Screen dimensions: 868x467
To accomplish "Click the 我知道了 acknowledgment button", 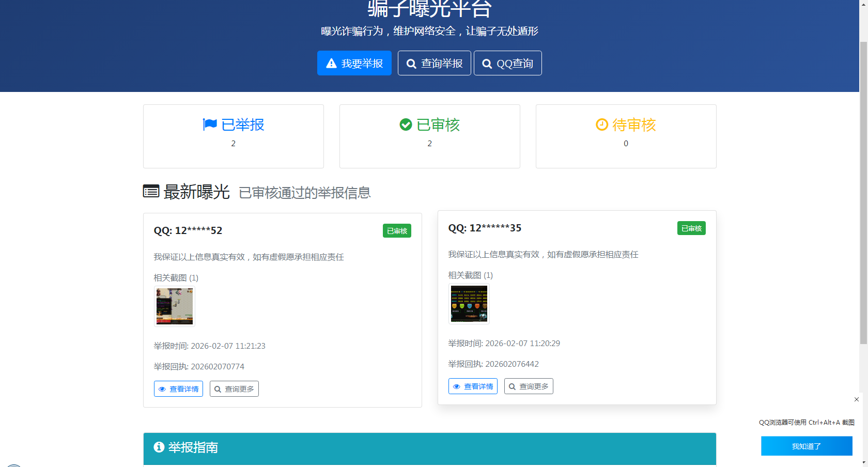I will coord(807,446).
